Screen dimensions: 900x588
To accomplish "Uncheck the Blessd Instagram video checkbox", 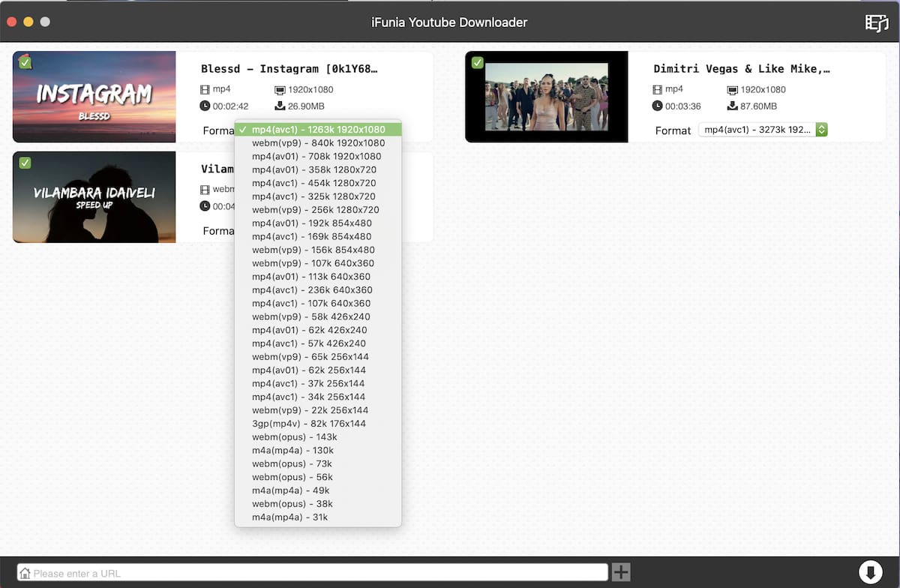I will 25,62.
